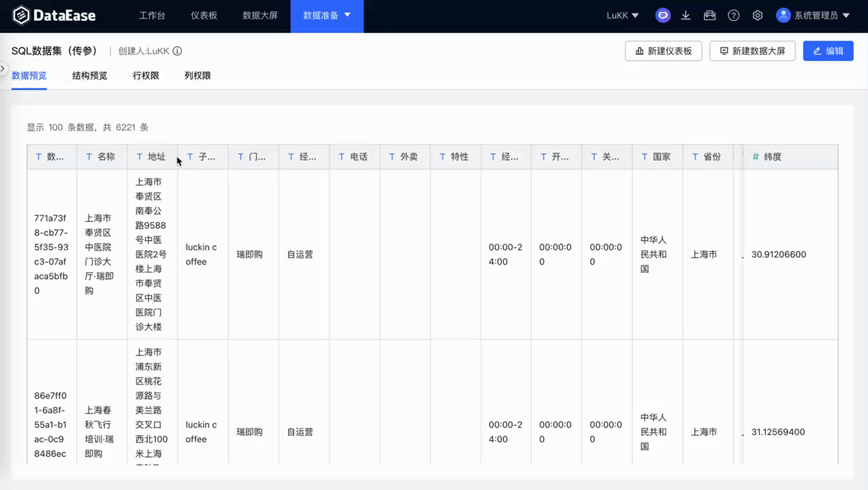Select the first row's address cell
This screenshot has height=490, width=868.
tap(152, 254)
